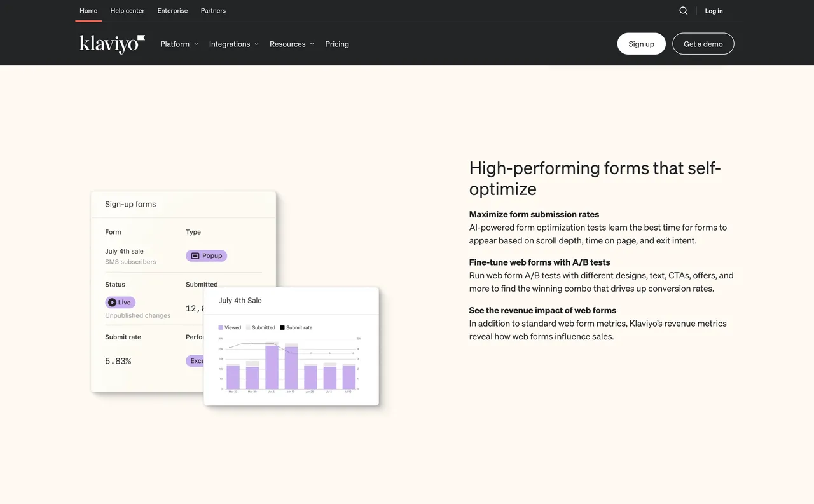Select Home in the top navigation
The image size is (814, 504).
(88, 10)
